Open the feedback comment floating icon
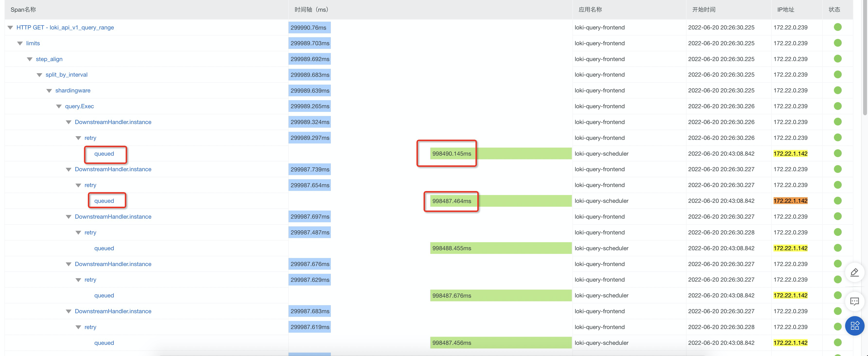 [x=855, y=302]
